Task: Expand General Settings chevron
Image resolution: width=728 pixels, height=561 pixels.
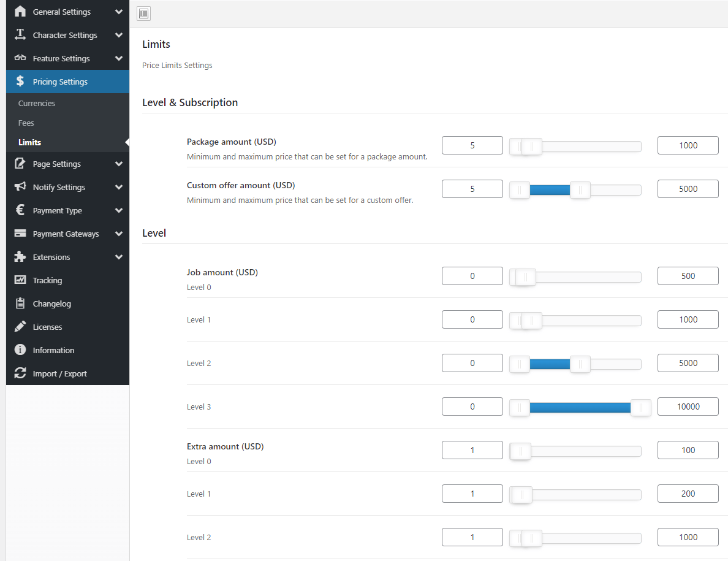Action: pos(119,12)
